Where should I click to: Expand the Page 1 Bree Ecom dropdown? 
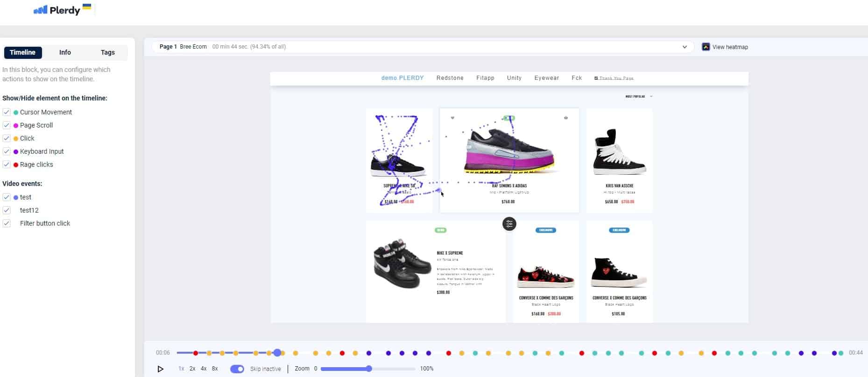[685, 47]
